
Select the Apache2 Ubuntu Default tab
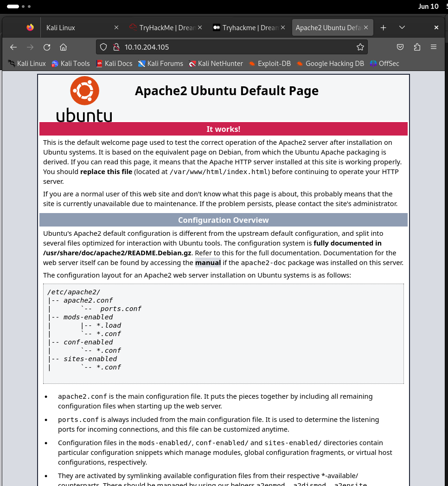(333, 27)
